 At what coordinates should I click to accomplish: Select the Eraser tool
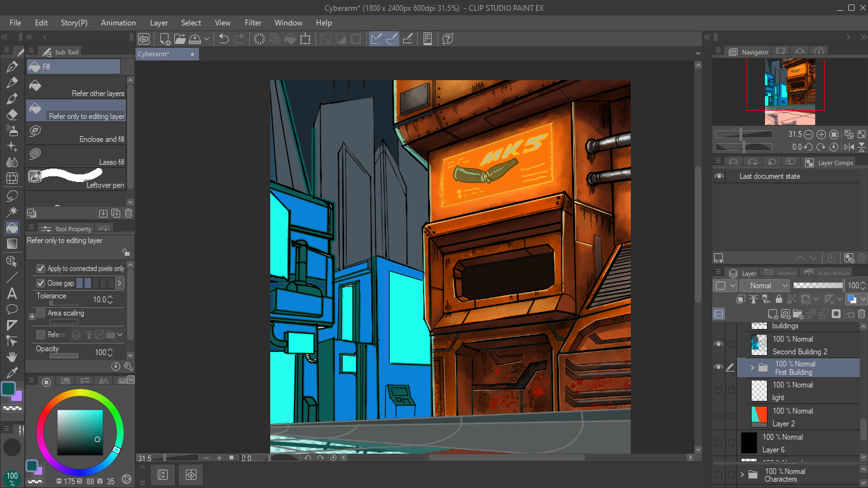point(11,115)
